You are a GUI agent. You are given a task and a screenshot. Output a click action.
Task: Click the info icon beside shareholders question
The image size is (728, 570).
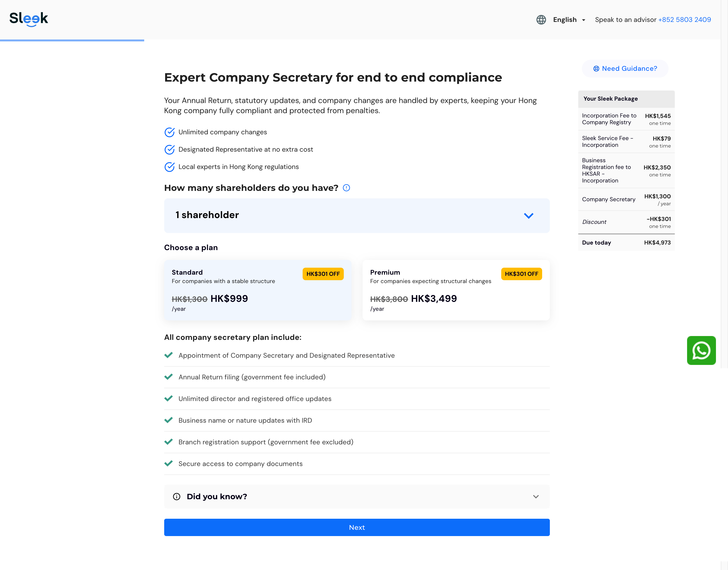click(x=346, y=188)
